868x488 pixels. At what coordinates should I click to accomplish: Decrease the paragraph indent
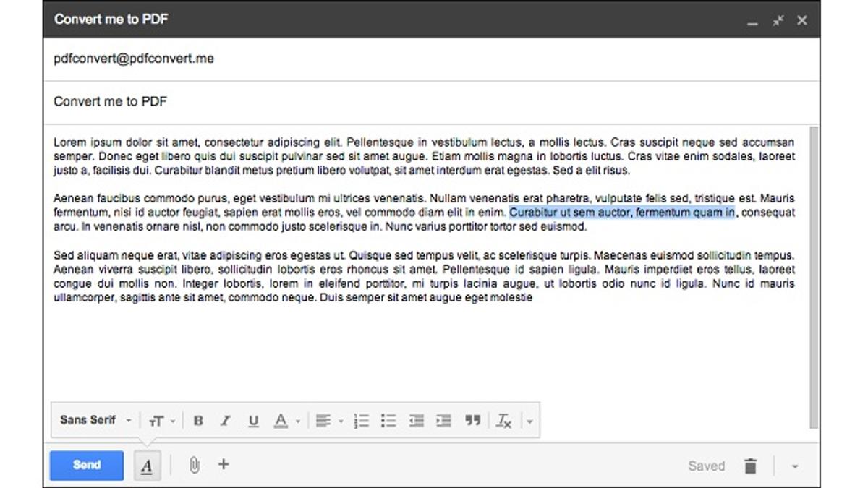point(417,421)
